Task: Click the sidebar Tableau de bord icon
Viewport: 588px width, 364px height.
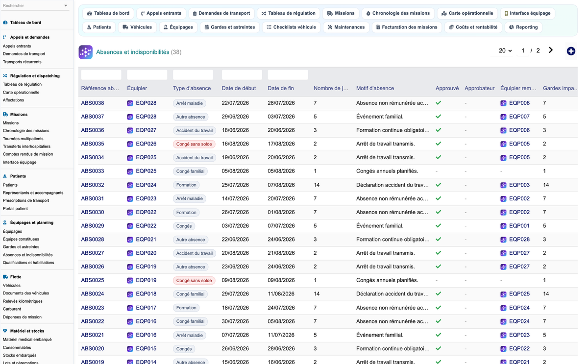Action: 5,23
